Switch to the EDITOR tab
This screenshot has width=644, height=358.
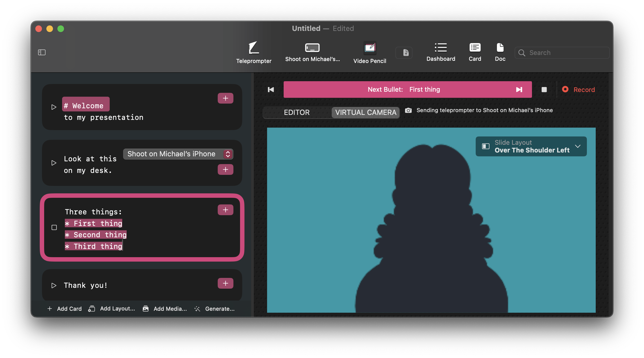coord(297,112)
